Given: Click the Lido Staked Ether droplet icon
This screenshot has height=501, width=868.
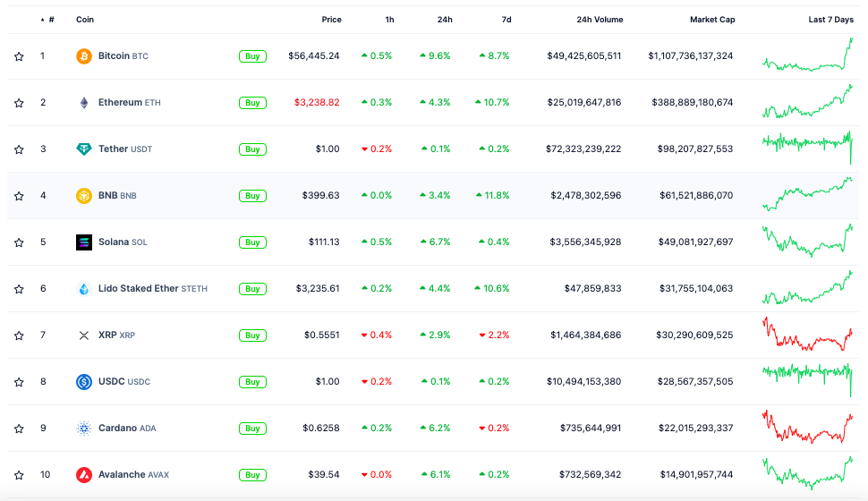Looking at the screenshot, I should 84,289.
